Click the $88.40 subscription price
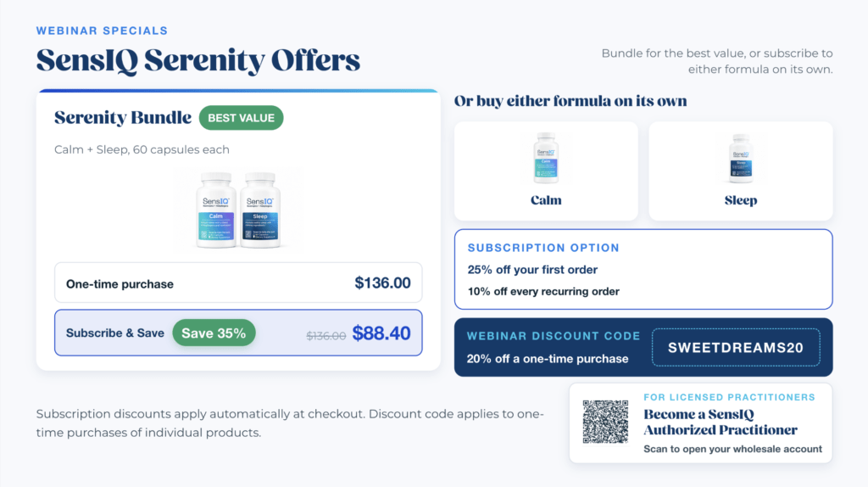This screenshot has height=487, width=868. pyautogui.click(x=381, y=333)
